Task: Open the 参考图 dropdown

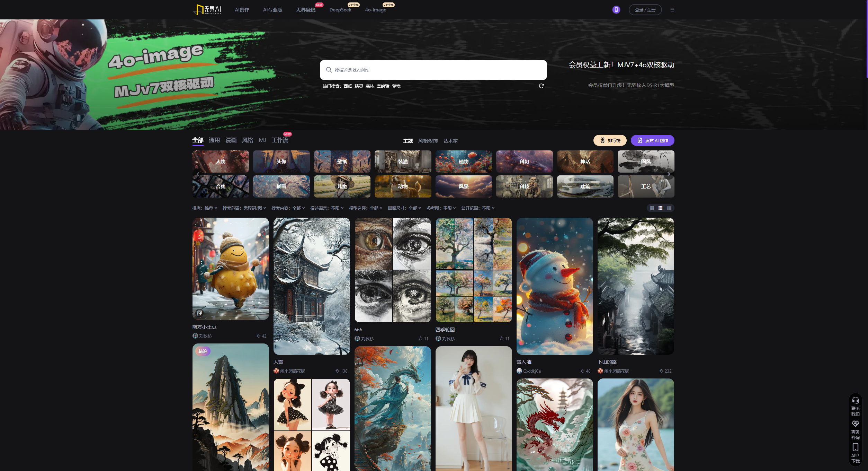Action: [441, 208]
